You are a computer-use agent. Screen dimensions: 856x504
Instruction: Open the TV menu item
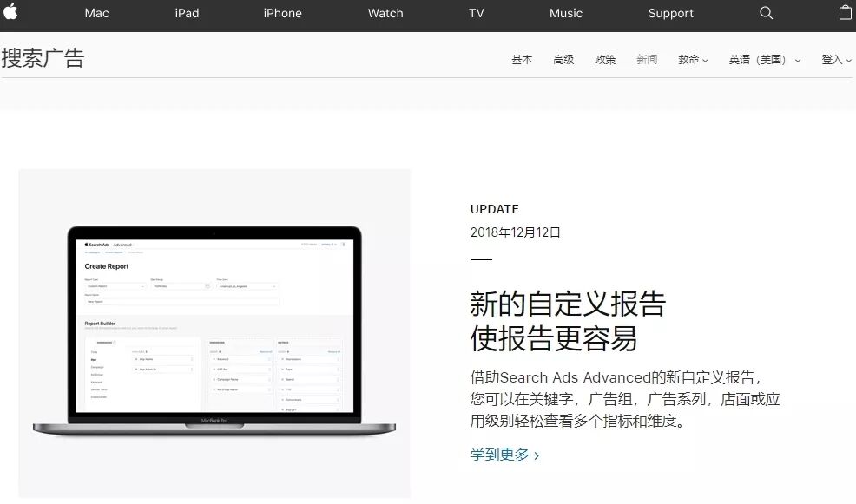(x=476, y=13)
